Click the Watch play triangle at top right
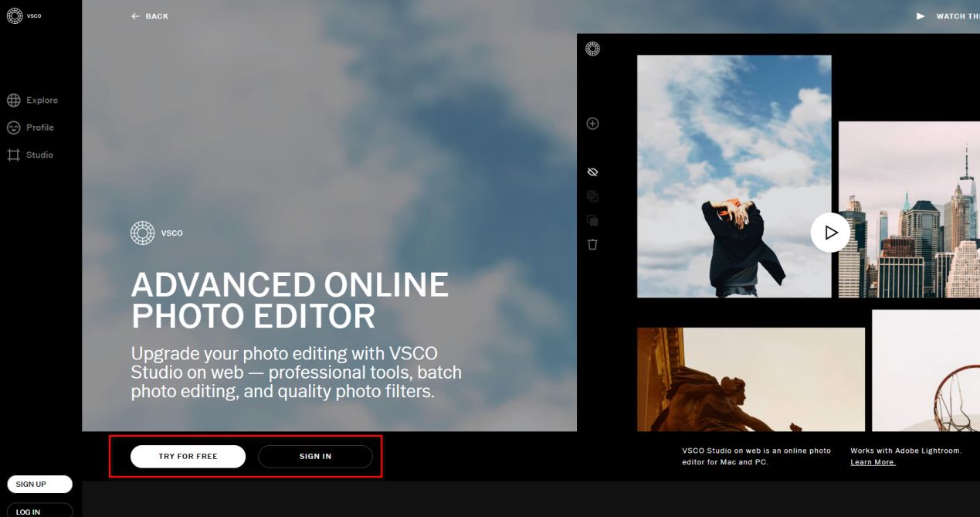This screenshot has height=517, width=980. (921, 16)
